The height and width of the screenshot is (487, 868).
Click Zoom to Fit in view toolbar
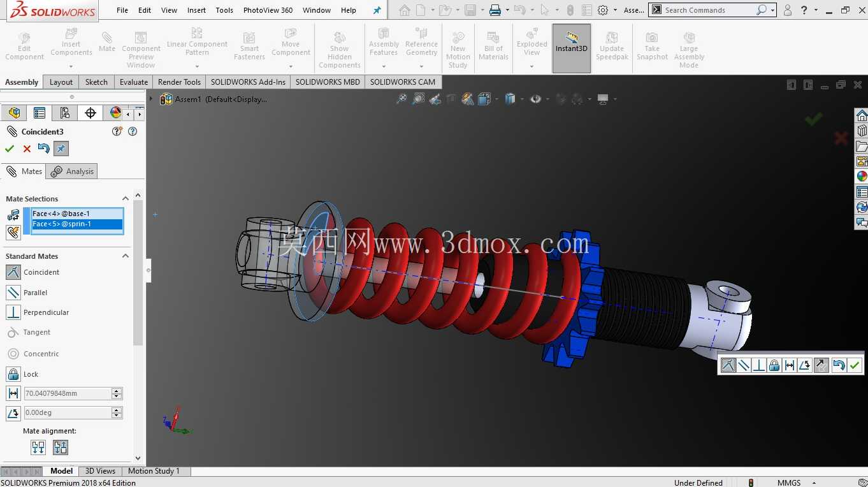pyautogui.click(x=401, y=99)
